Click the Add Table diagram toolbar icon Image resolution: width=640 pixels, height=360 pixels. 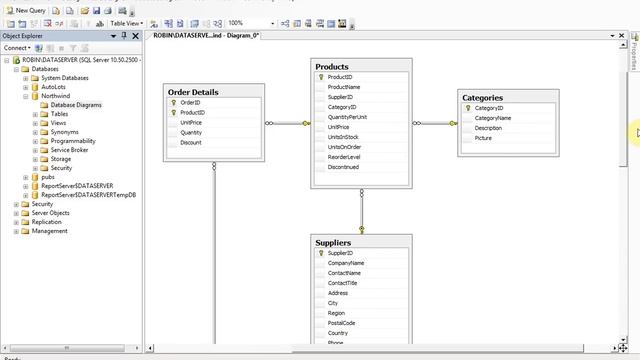[x=22, y=24]
